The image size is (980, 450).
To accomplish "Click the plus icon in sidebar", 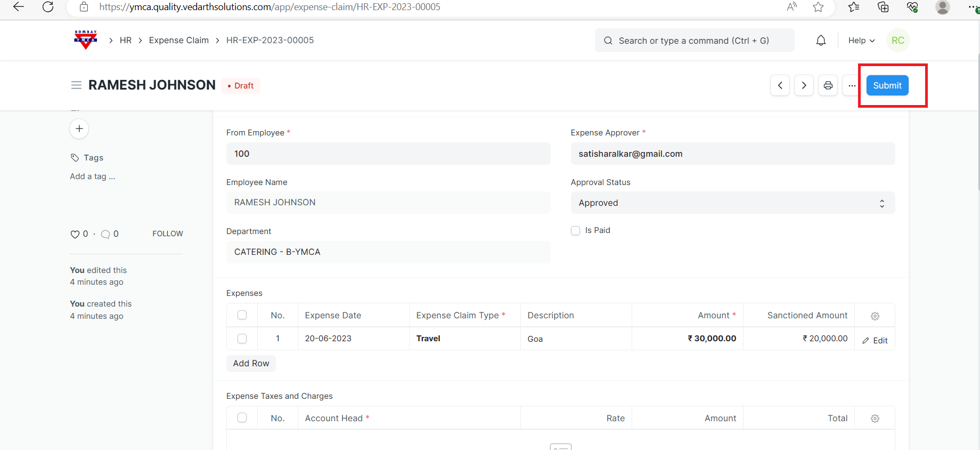I will click(x=79, y=128).
